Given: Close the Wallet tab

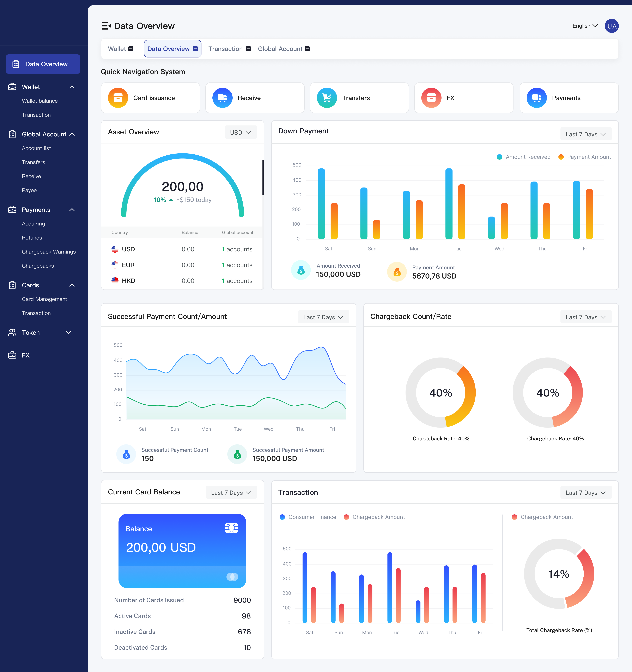Looking at the screenshot, I should click(131, 49).
